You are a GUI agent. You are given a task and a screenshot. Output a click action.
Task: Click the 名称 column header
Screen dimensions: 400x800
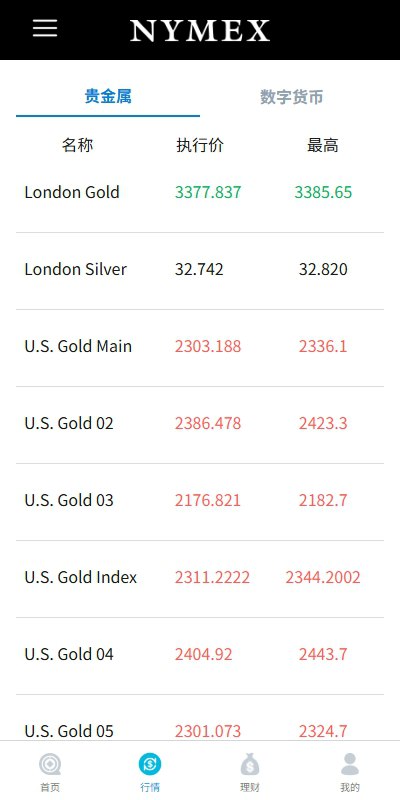[78, 145]
